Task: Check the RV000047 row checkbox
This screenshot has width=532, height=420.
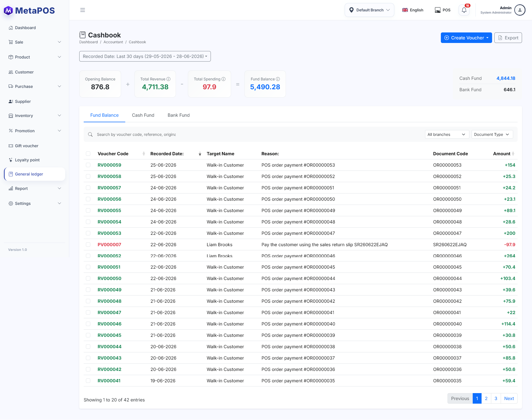Action: [x=88, y=312]
